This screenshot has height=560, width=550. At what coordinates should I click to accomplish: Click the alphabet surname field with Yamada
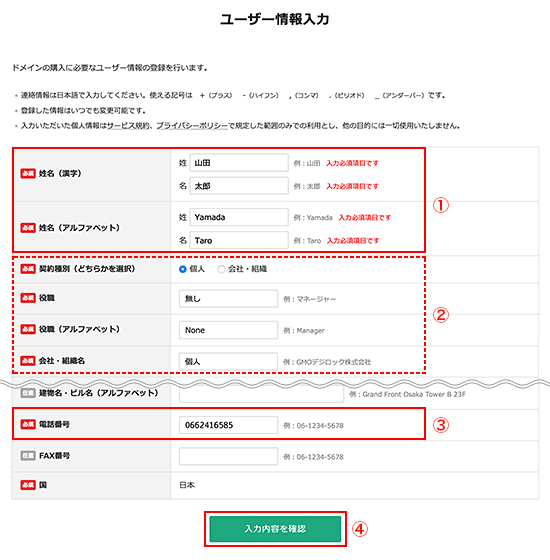(239, 217)
